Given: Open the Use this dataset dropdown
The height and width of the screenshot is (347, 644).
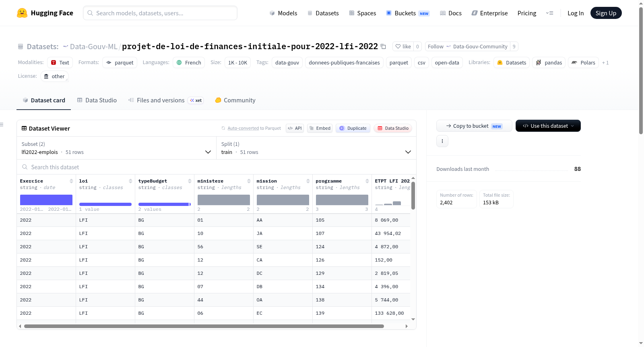Looking at the screenshot, I should (548, 126).
